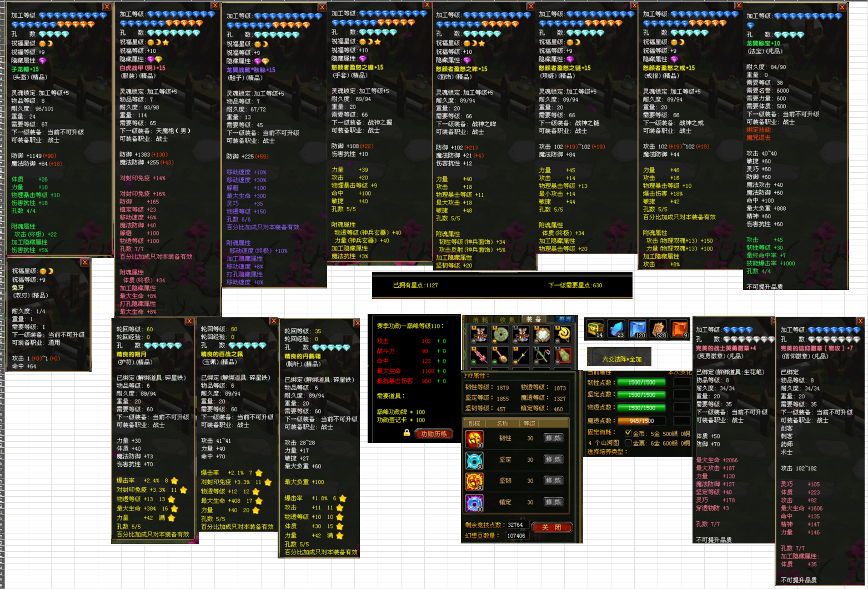Open the 收集 inventory tab

pyautogui.click(x=506, y=320)
